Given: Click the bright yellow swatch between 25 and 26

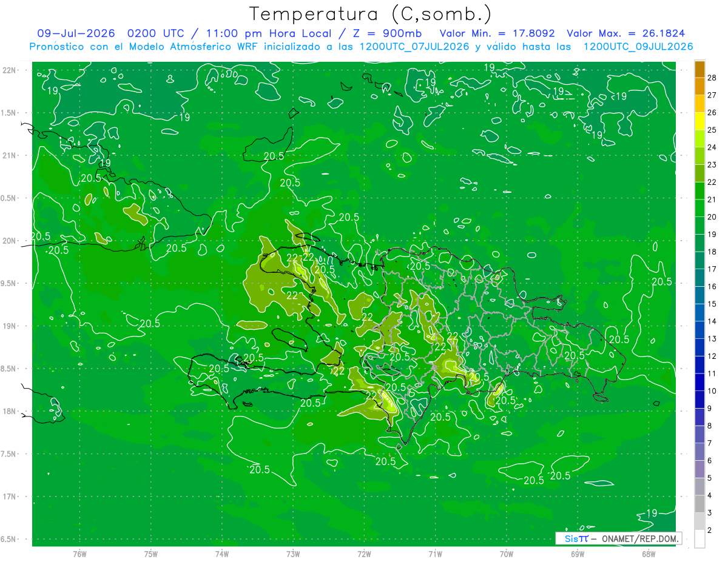Looking at the screenshot, I should (699, 121).
